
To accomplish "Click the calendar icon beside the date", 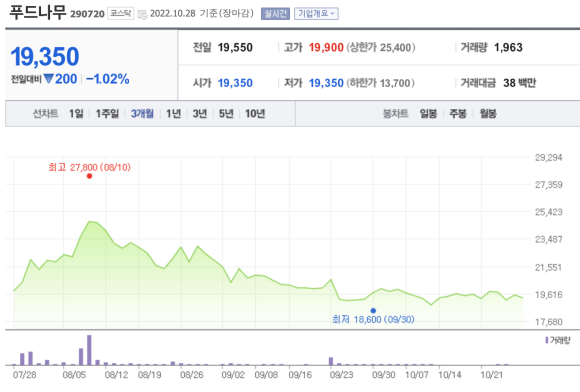I will pyautogui.click(x=142, y=14).
